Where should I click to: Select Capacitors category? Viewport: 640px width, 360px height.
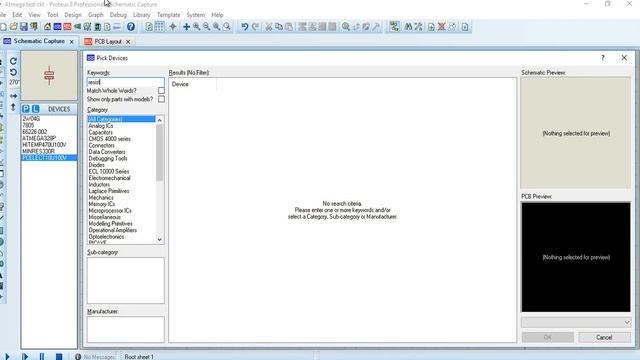click(100, 132)
